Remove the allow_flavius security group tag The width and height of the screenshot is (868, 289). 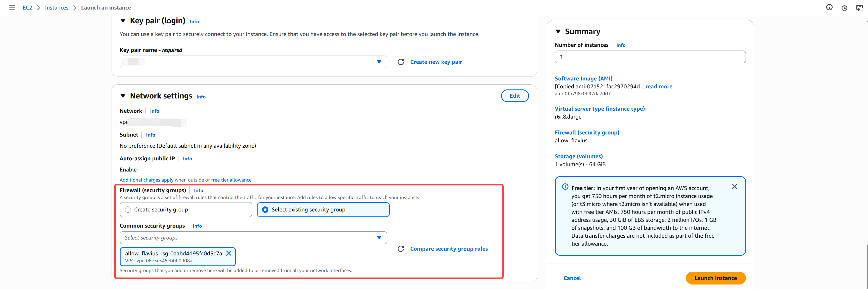click(x=229, y=253)
